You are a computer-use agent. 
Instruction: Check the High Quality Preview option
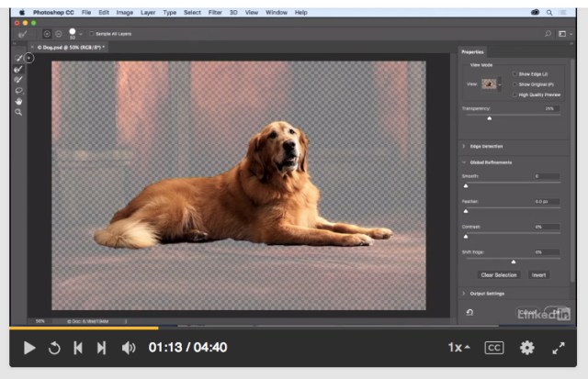(514, 94)
